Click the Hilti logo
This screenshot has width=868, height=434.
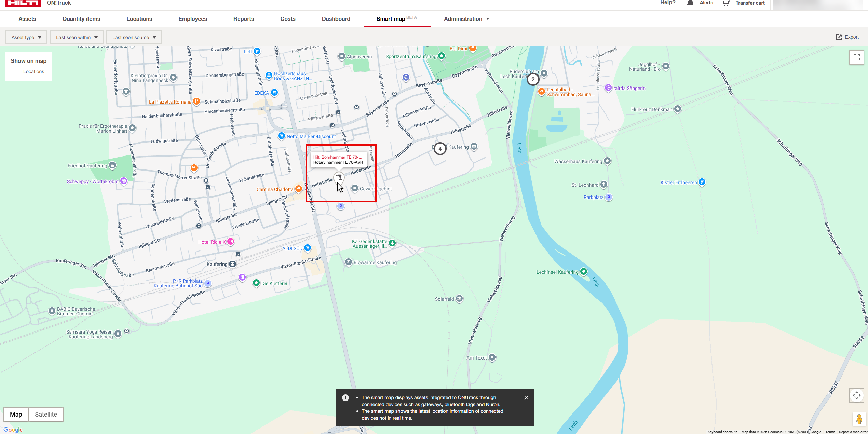[x=23, y=3]
